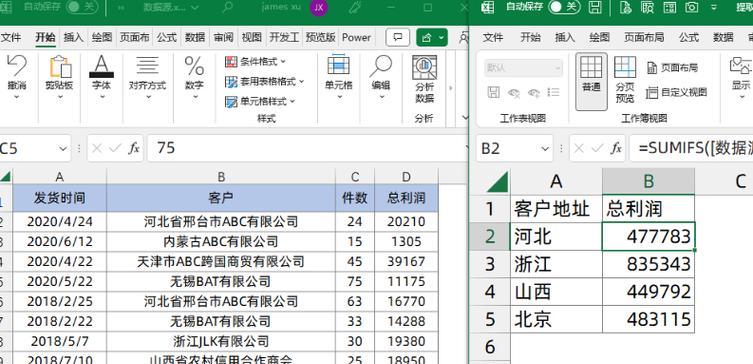Switch to Review (审阅) tab in left window
Screen dimensions: 753x364
pos(223,37)
